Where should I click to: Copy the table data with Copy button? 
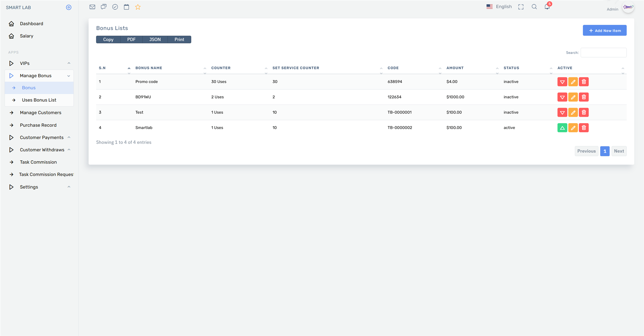point(108,40)
